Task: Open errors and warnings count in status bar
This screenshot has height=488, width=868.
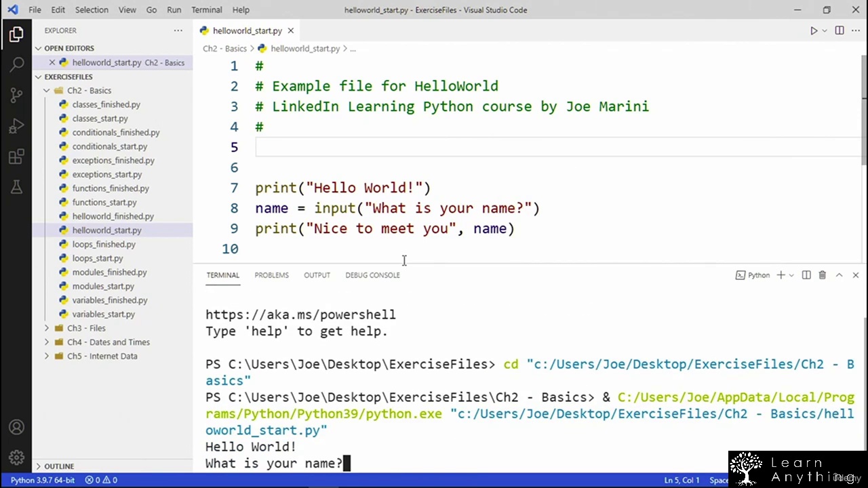Action: tap(101, 481)
